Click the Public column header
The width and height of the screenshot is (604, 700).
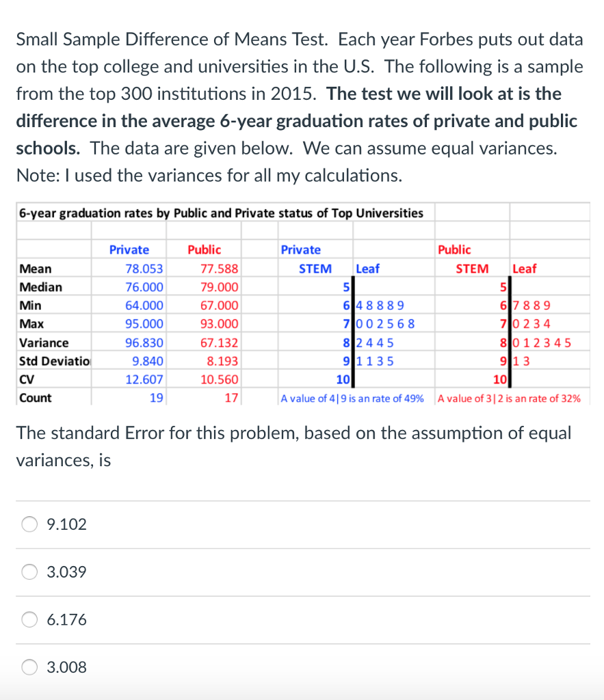[204, 250]
